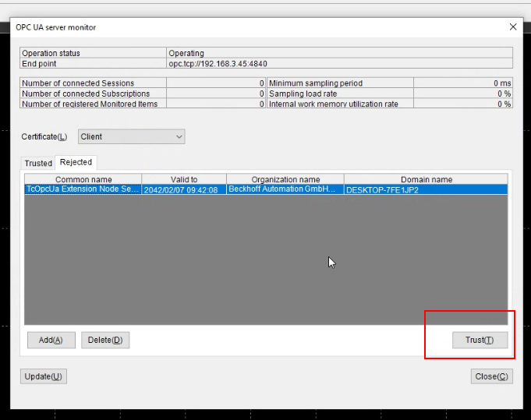Click Number of registered Monitored Items label
531x420 pixels.
point(90,104)
